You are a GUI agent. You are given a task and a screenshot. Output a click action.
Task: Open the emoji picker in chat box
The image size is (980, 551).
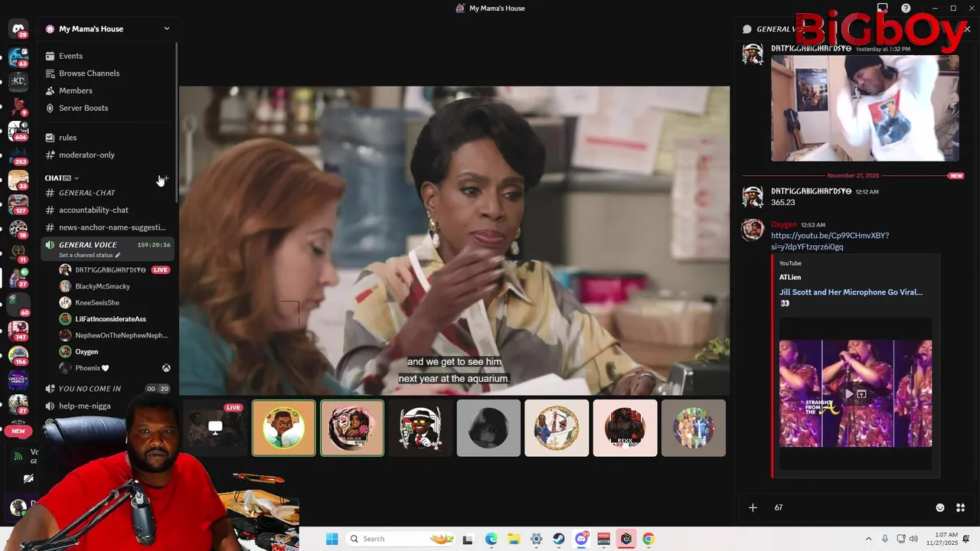(x=940, y=507)
